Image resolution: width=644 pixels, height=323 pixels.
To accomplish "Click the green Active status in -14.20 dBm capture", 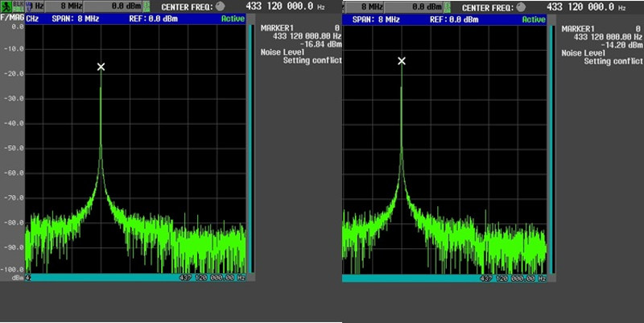I will pyautogui.click(x=534, y=19).
